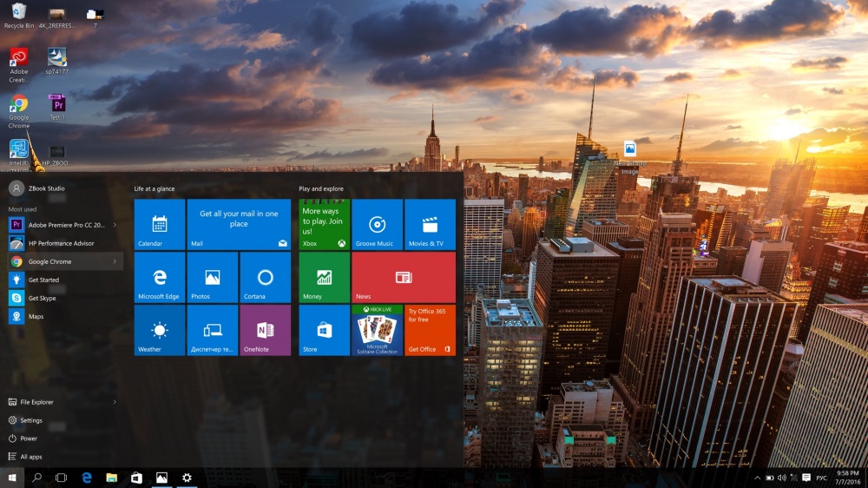The height and width of the screenshot is (488, 868).
Task: Select the New Bitmap Image desktop file
Action: coord(629,157)
